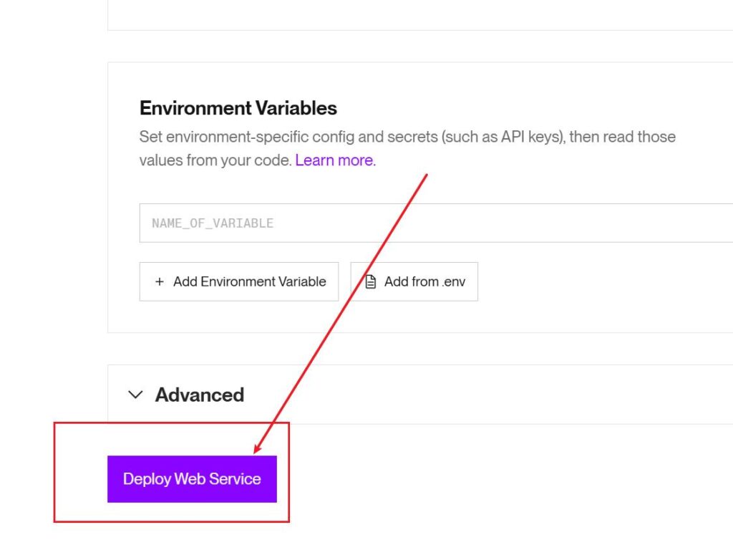
Task: Click the Advanced heading text
Action: [199, 395]
